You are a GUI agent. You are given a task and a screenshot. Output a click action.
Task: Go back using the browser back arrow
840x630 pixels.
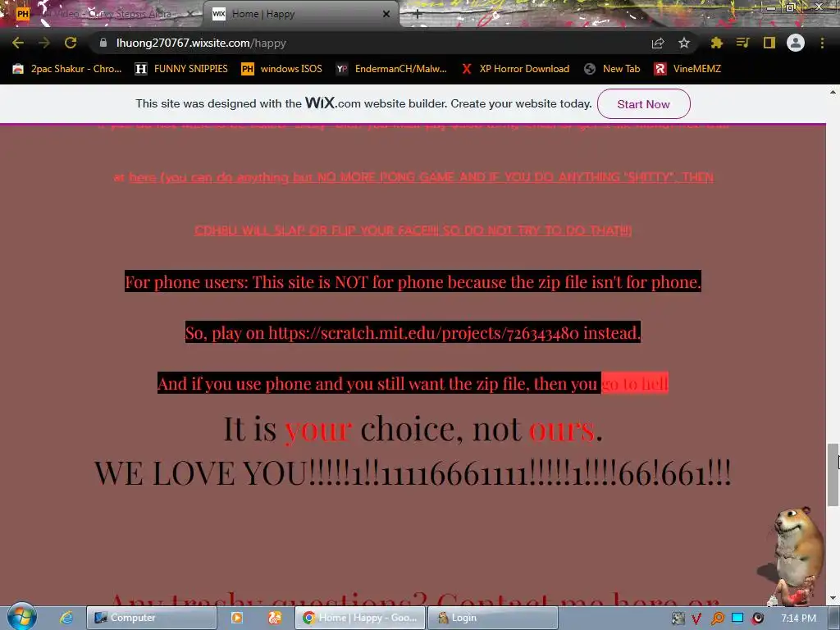coord(18,43)
